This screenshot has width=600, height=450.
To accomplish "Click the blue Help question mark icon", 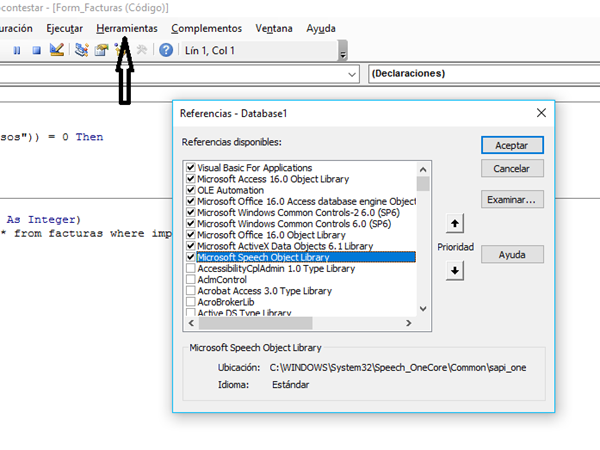I will [166, 50].
